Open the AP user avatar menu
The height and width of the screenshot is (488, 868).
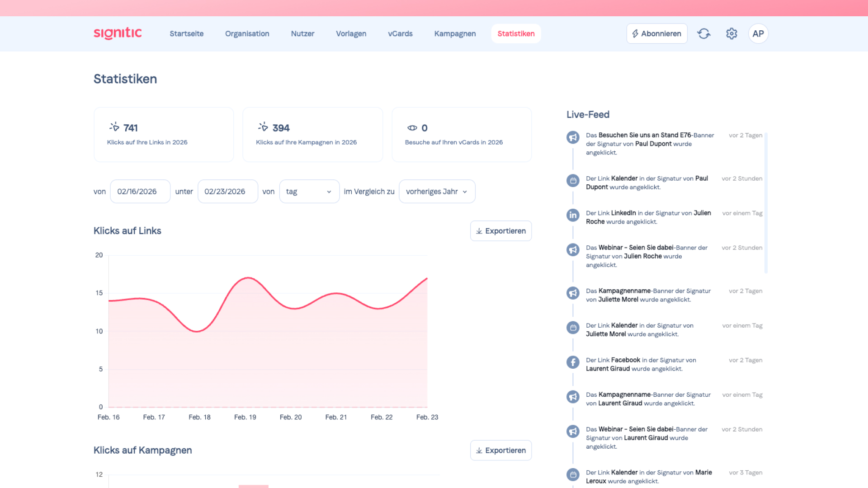[758, 33]
